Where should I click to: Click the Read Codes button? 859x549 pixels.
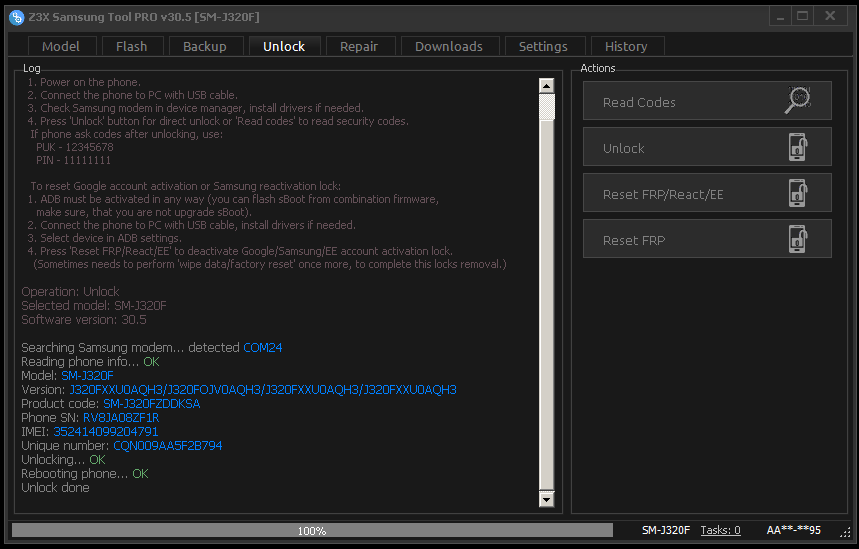point(707,101)
